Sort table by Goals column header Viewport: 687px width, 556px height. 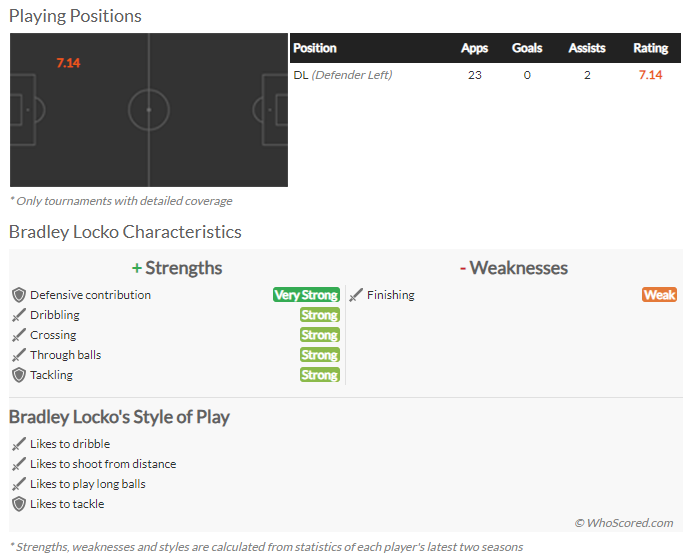point(527,48)
